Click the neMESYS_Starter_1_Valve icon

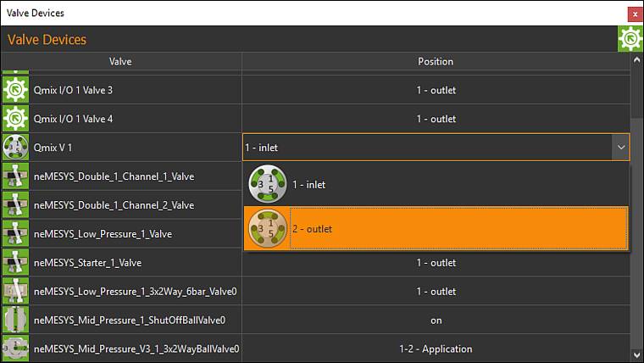tap(15, 262)
